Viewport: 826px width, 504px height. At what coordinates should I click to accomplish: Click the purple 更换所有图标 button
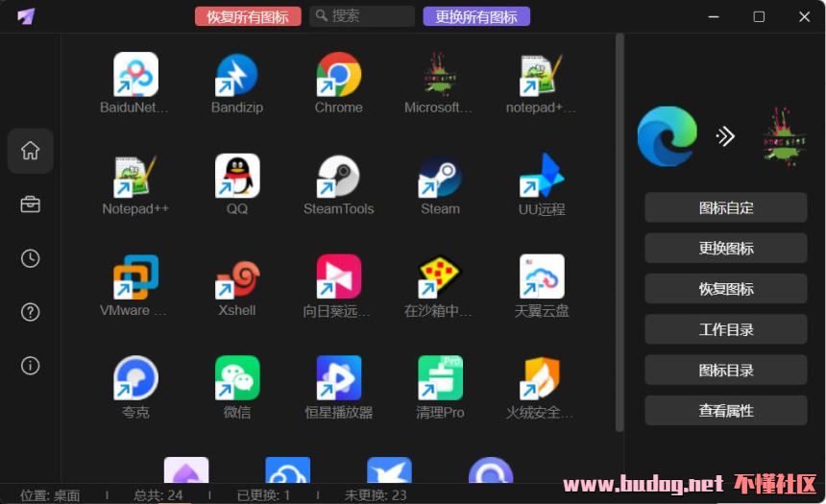click(476, 16)
